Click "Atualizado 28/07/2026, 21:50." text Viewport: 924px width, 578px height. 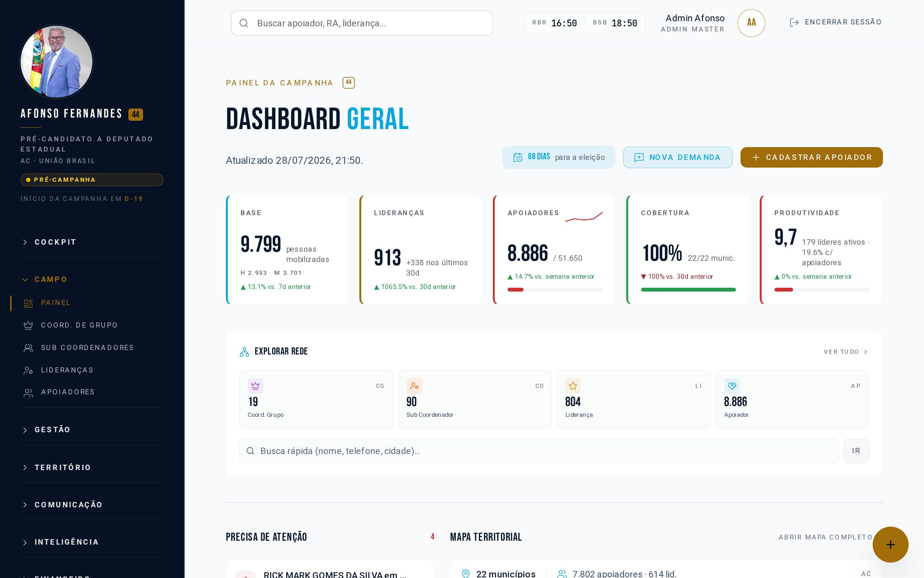(295, 161)
